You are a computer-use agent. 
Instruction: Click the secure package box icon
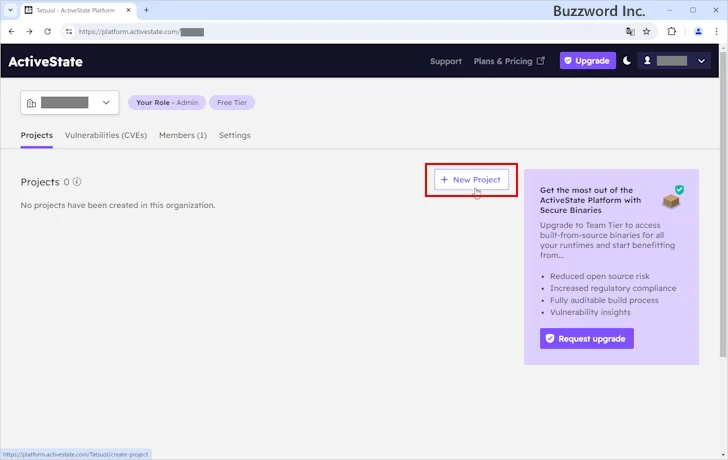673,196
